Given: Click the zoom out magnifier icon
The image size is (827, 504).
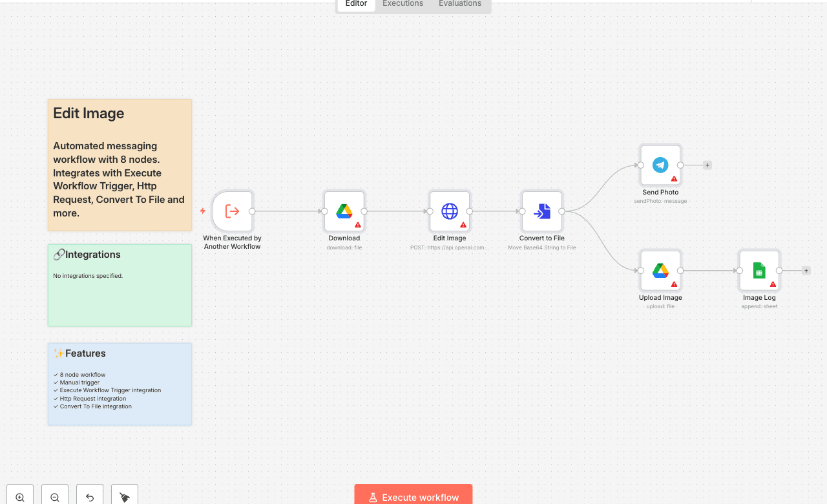Looking at the screenshot, I should click(x=55, y=497).
